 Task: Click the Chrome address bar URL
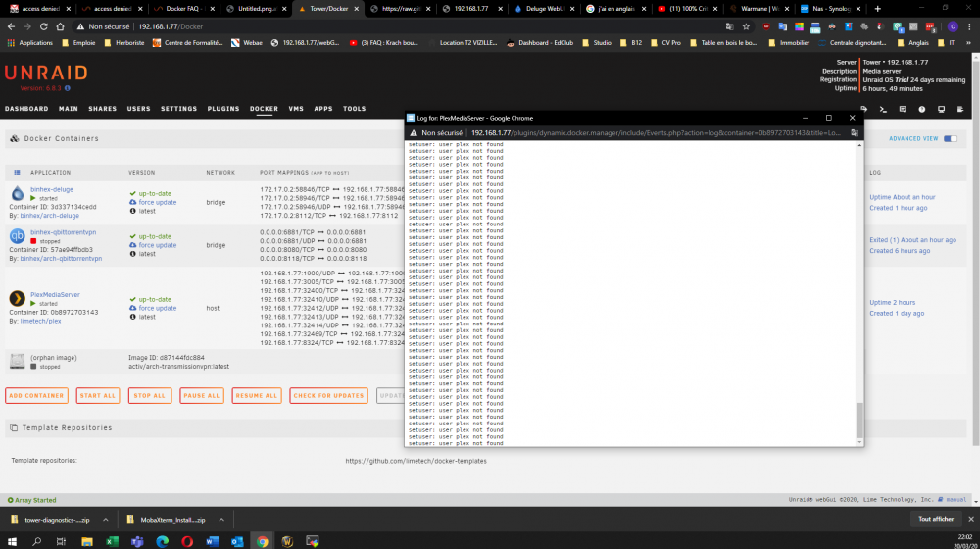point(171,26)
